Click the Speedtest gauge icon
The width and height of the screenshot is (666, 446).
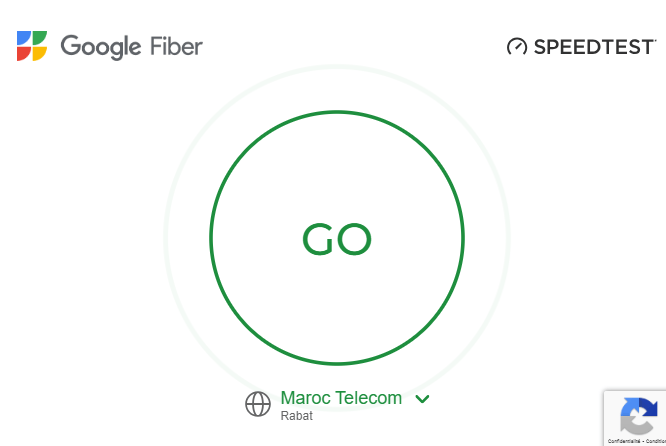(x=516, y=46)
